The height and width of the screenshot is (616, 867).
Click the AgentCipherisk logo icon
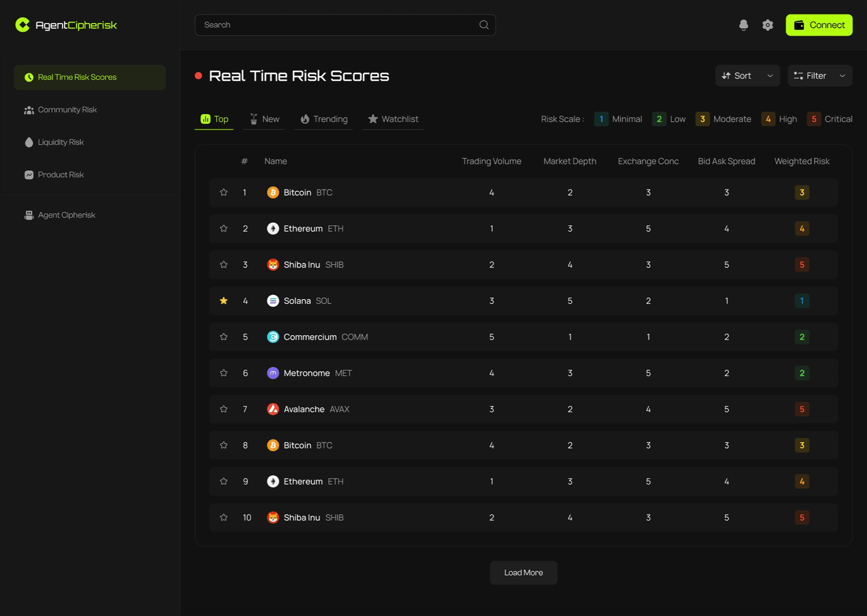23,25
